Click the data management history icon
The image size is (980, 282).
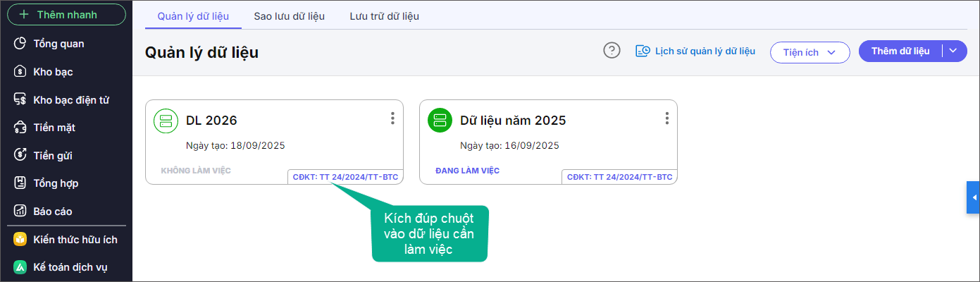pyautogui.click(x=643, y=51)
